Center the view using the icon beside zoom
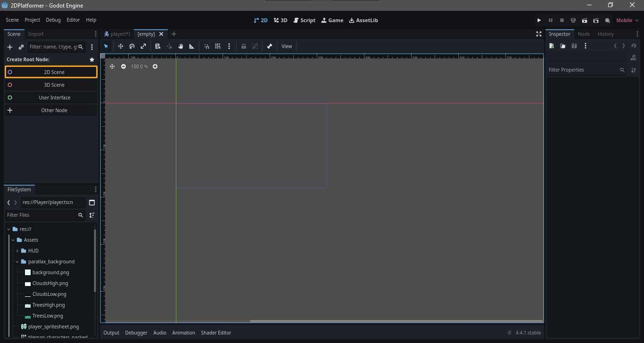Image resolution: width=644 pixels, height=343 pixels. (x=112, y=66)
